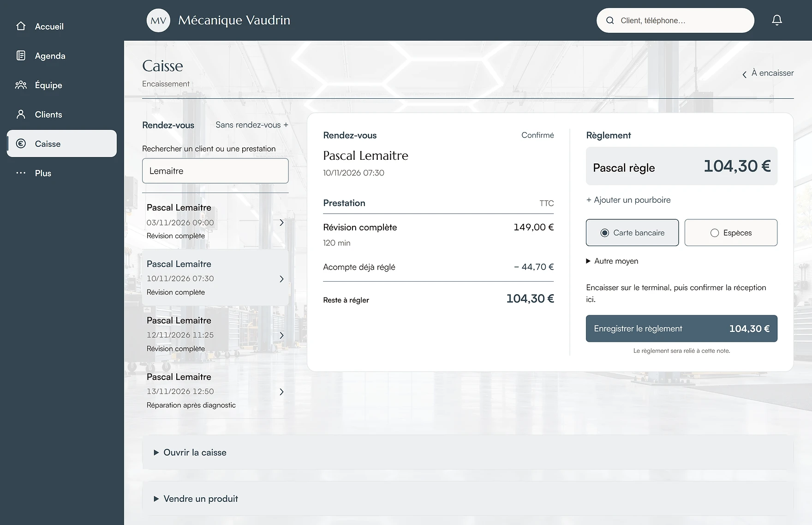The width and height of the screenshot is (812, 525).
Task: Click the back chevron beside À encaisser
Action: tap(744, 74)
